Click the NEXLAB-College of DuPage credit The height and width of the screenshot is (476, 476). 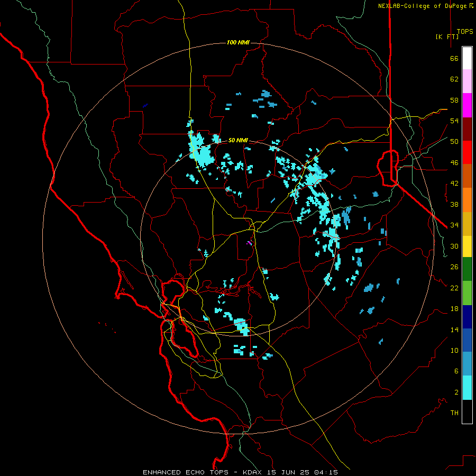[x=422, y=6]
